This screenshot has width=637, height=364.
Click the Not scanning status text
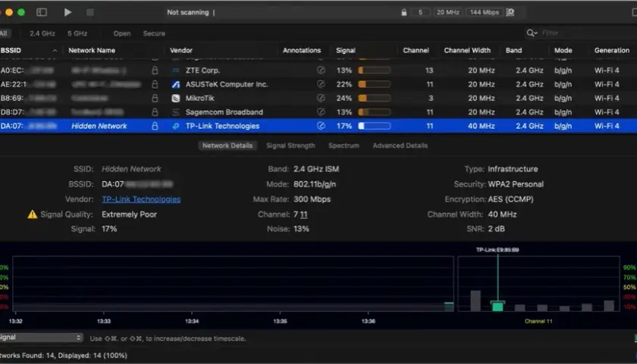[x=188, y=12]
